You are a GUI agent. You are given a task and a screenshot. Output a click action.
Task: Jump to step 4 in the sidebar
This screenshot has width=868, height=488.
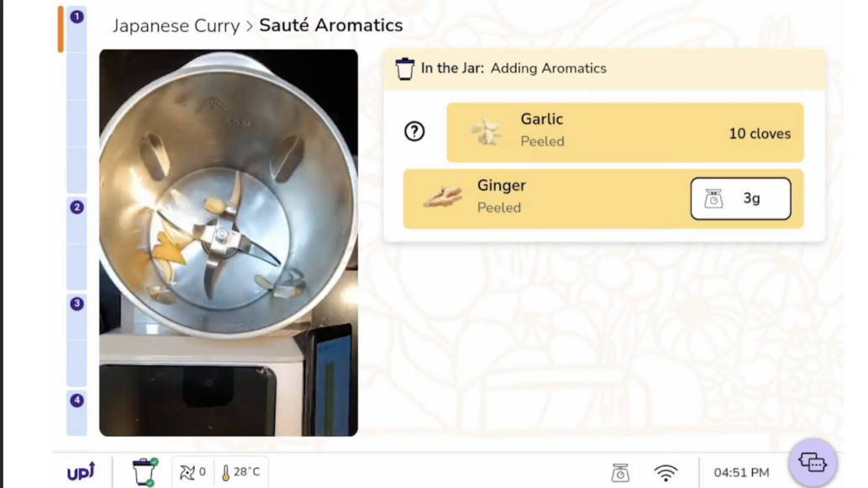[x=77, y=400]
